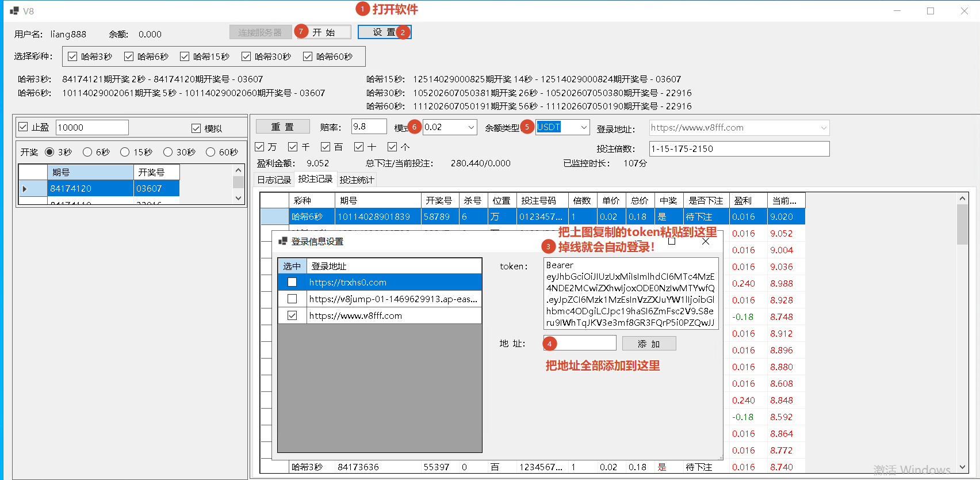This screenshot has width=980, height=480.
Task: Click the 赔率 input field showing 9.8
Action: tap(369, 127)
